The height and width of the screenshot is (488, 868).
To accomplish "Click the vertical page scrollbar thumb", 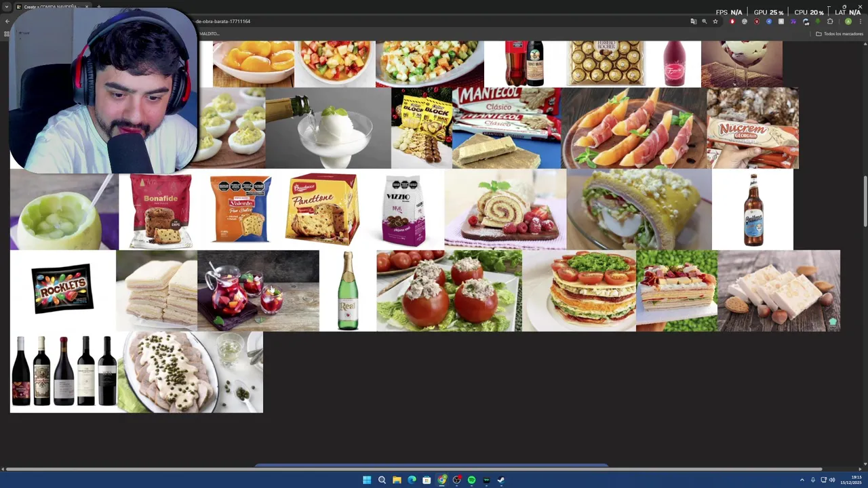I will coord(865,201).
